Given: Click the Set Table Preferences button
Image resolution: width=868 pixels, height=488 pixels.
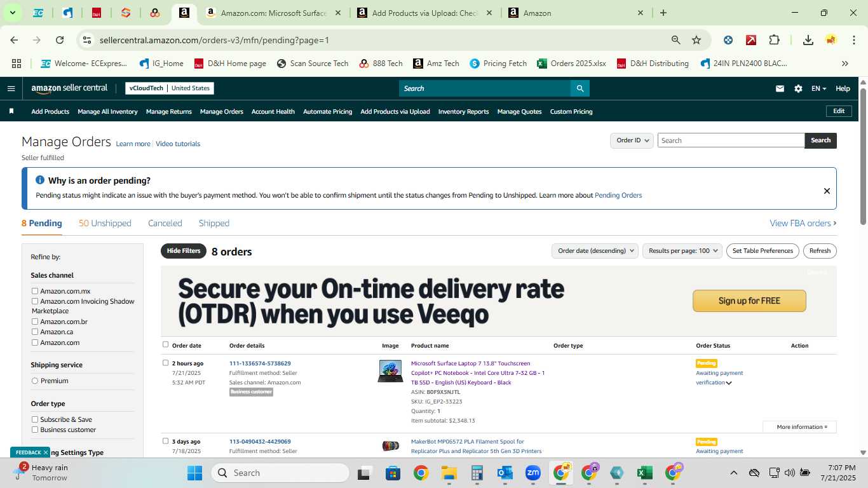Looking at the screenshot, I should point(763,251).
